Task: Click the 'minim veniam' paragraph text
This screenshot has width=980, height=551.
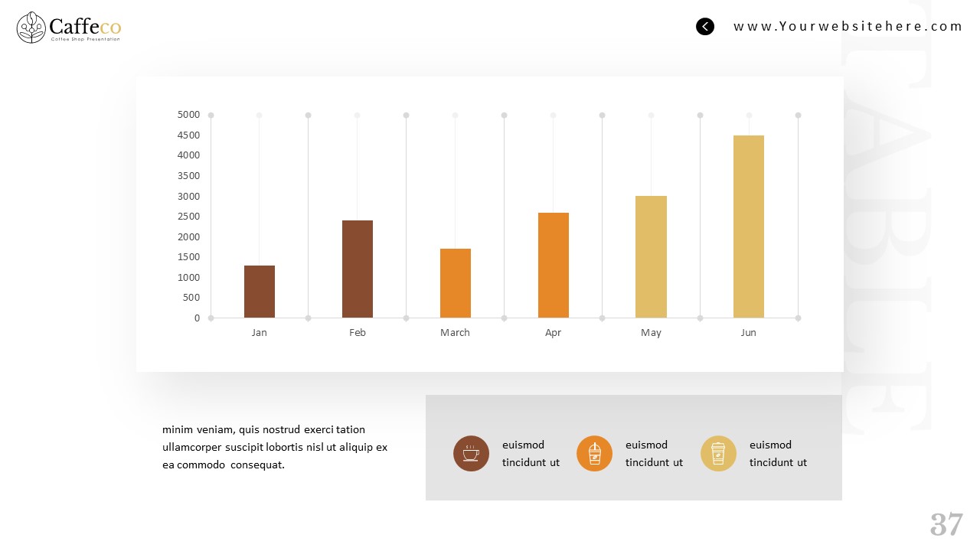Action: pos(275,447)
